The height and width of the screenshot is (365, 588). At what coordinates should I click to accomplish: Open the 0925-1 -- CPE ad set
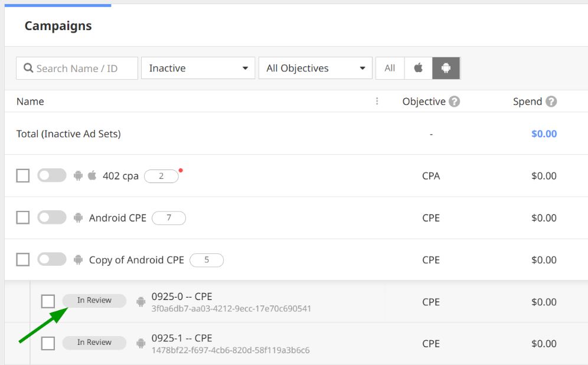(x=181, y=338)
